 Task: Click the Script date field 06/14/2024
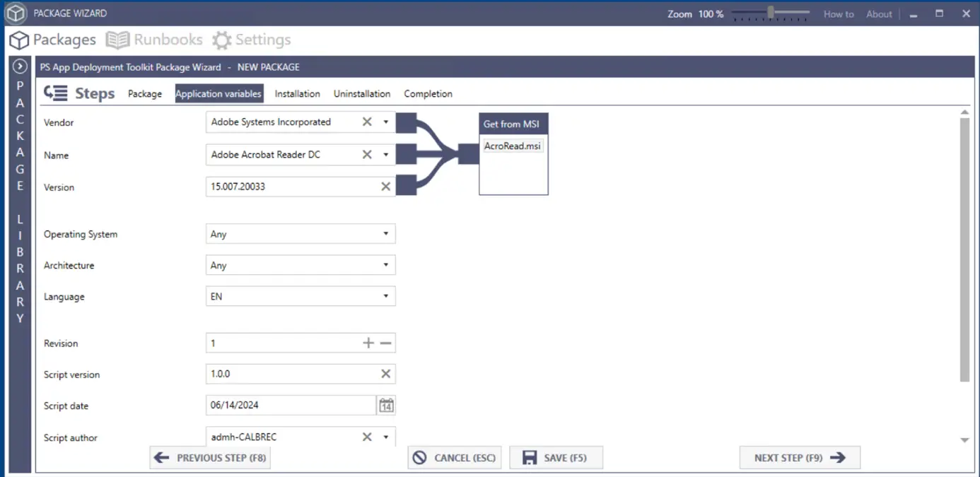[x=291, y=405]
